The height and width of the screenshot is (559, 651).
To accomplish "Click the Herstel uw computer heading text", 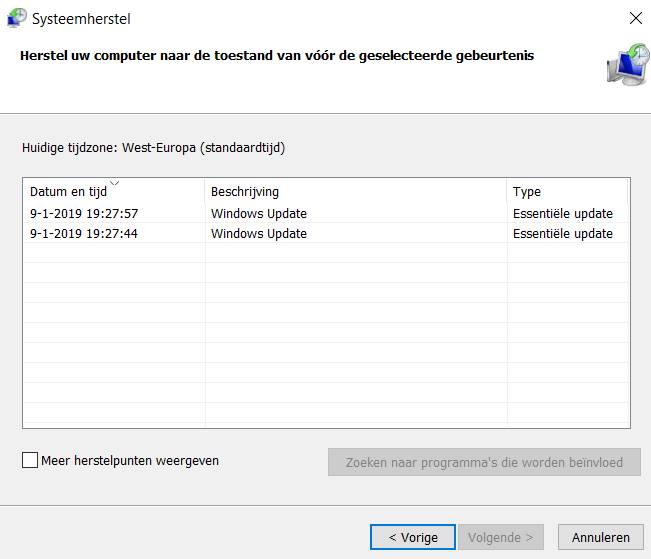I will point(277,56).
